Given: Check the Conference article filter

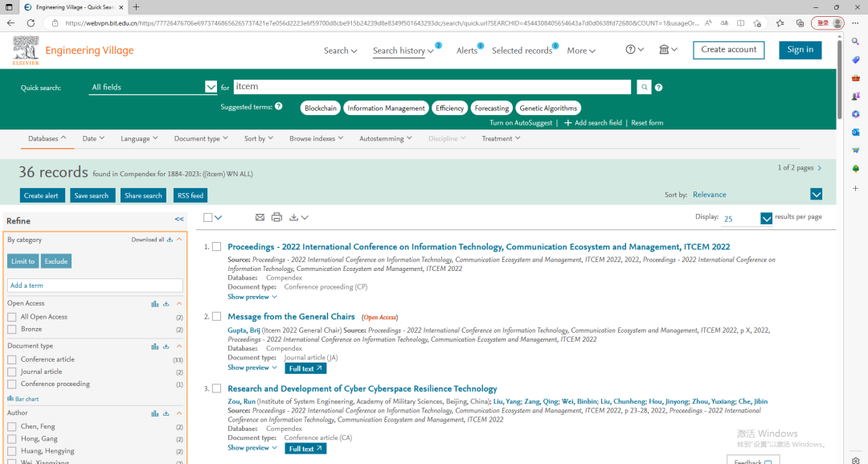Looking at the screenshot, I should coord(11,359).
